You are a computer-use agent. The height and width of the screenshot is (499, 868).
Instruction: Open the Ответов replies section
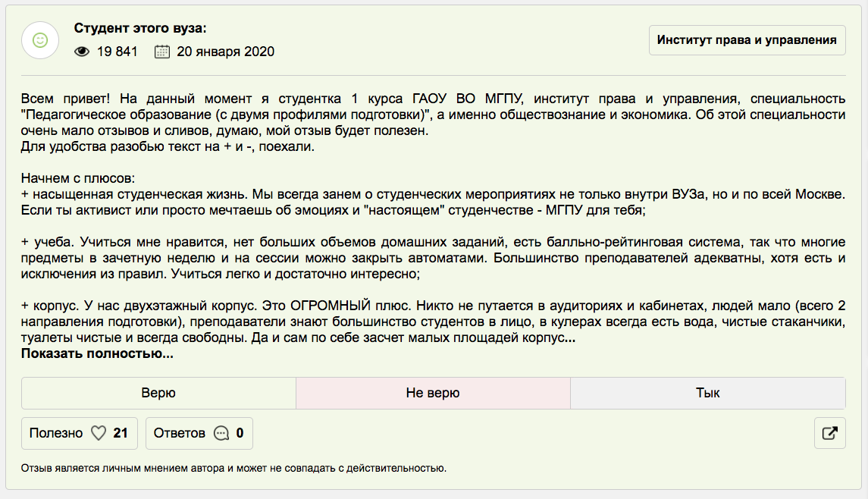pyautogui.click(x=180, y=434)
